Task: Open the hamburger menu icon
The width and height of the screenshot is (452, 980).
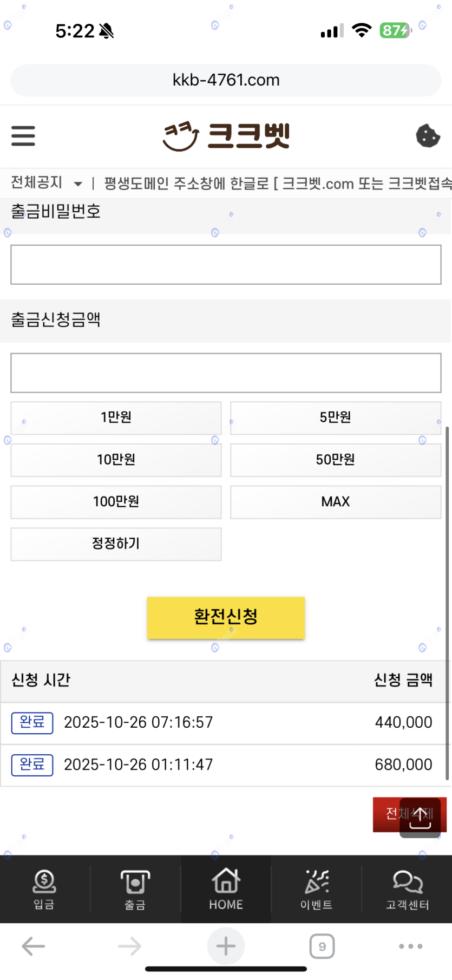Action: (x=23, y=136)
